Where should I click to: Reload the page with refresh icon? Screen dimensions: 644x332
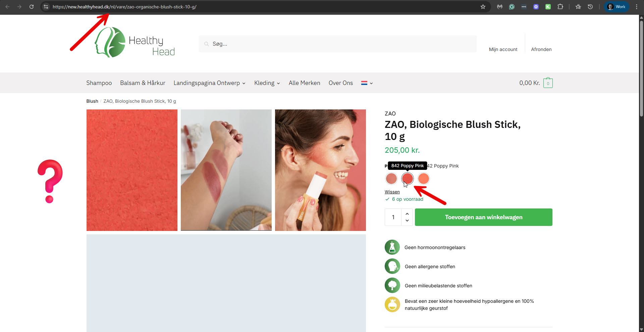click(x=32, y=7)
